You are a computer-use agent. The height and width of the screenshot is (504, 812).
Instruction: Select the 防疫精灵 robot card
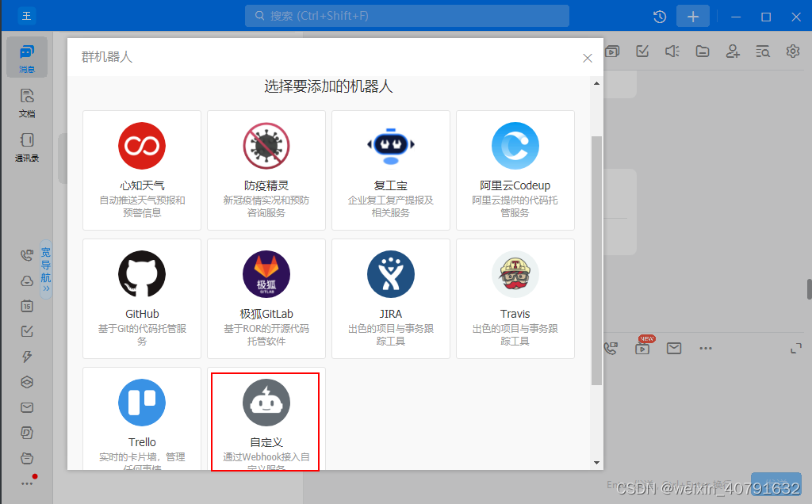coord(266,170)
